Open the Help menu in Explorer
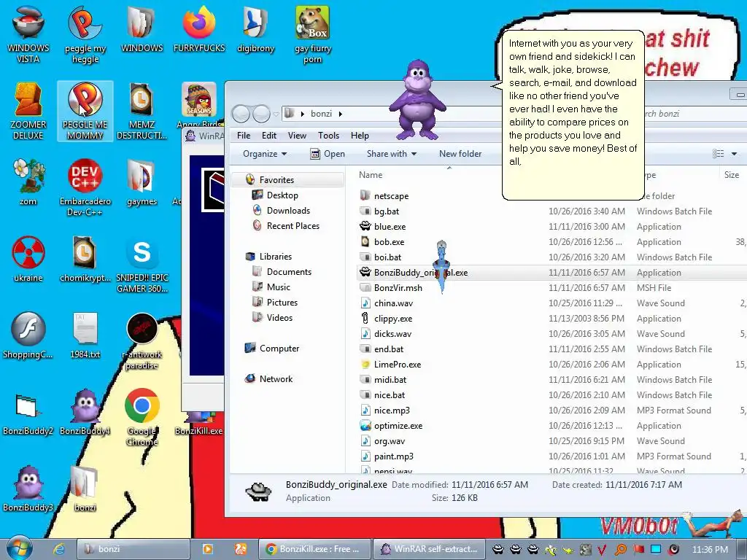The height and width of the screenshot is (560, 747). click(x=360, y=135)
